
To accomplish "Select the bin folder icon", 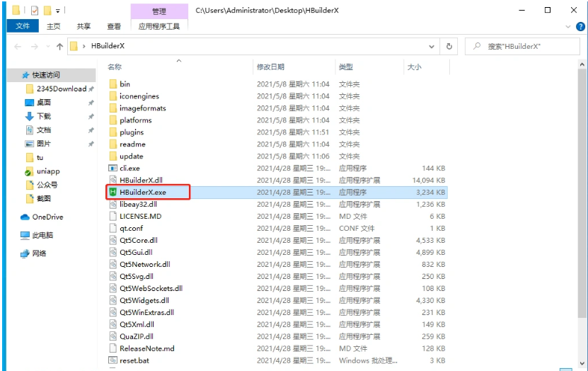I will (x=113, y=84).
